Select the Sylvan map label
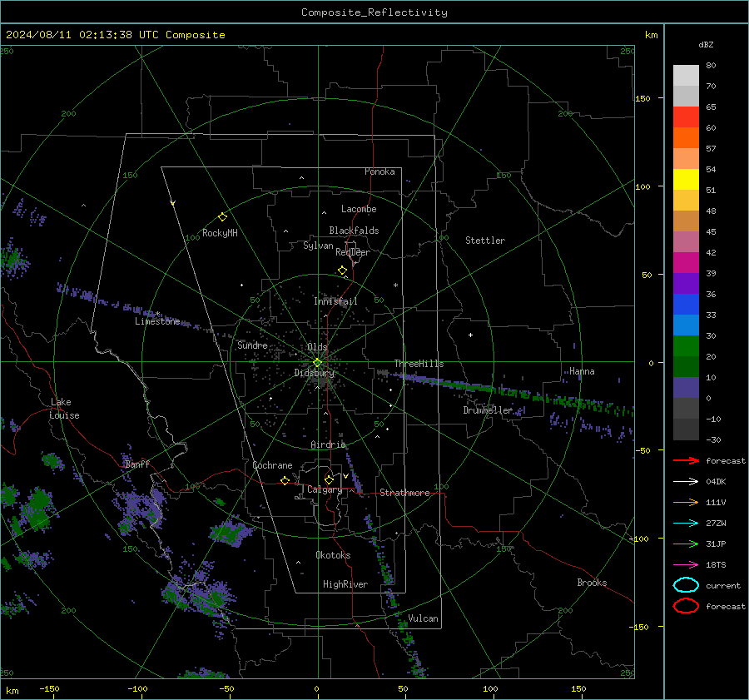The image size is (749, 700). [318, 246]
